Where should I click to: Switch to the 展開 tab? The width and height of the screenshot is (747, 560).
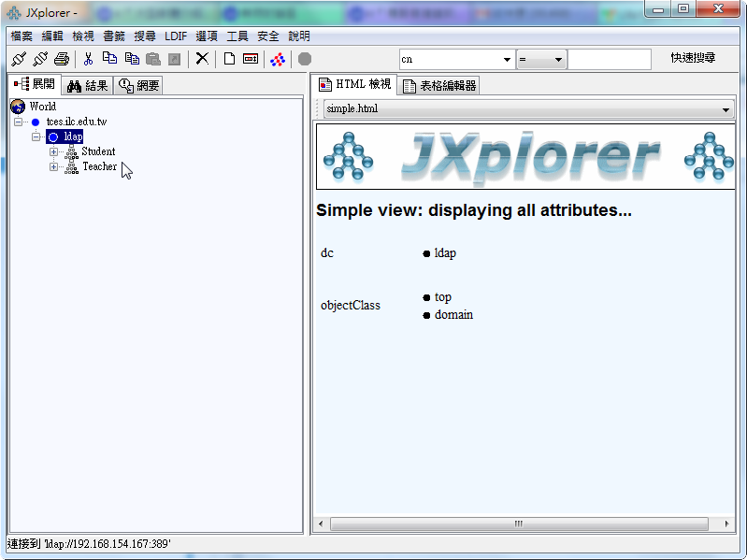click(x=35, y=85)
